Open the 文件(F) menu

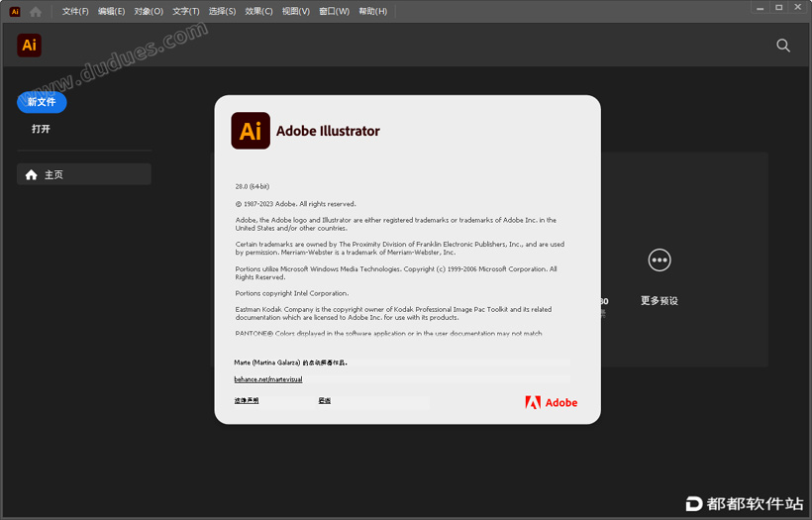75,12
